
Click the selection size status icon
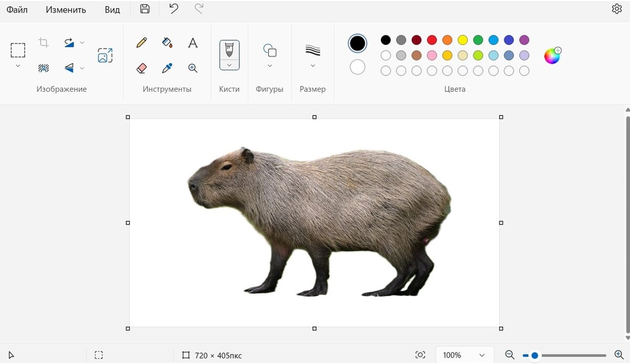99,355
